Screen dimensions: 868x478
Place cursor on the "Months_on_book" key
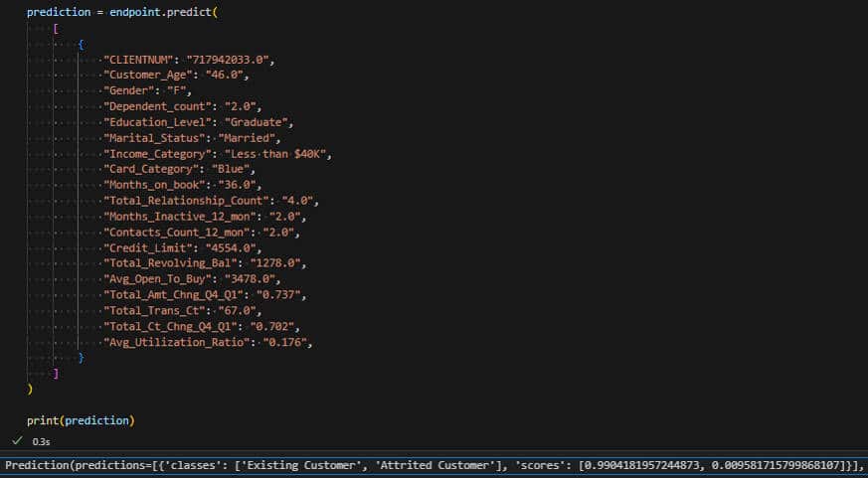coord(155,185)
